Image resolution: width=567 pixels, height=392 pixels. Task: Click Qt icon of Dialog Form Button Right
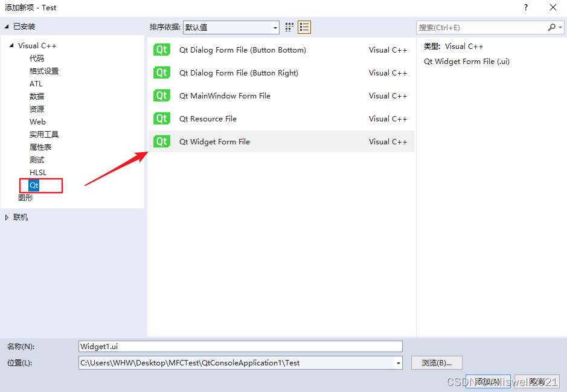(x=162, y=72)
